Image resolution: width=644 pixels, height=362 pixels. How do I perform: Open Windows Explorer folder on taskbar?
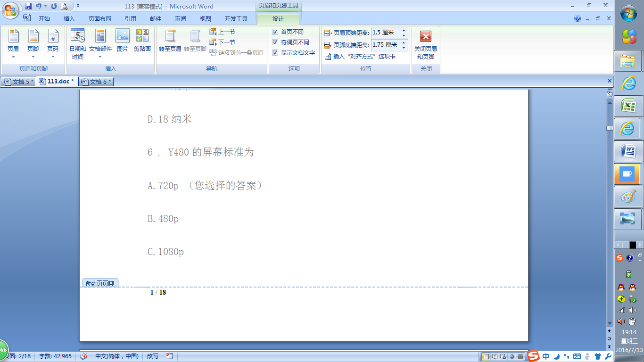[627, 60]
